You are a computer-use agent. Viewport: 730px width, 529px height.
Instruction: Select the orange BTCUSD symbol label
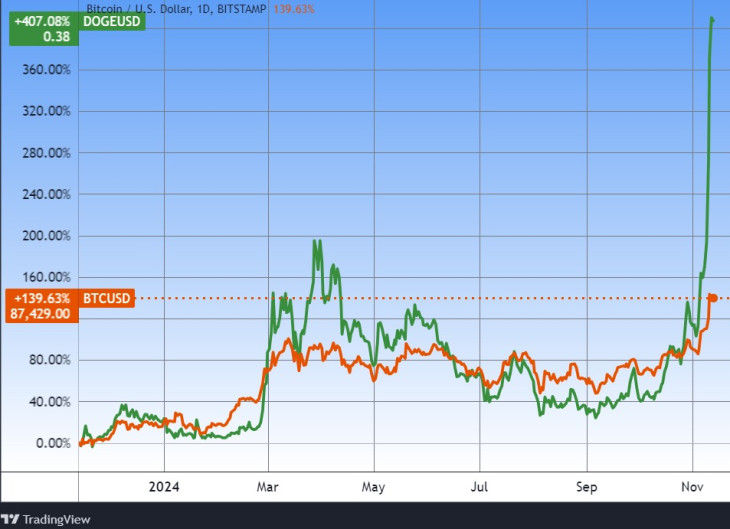click(x=107, y=298)
